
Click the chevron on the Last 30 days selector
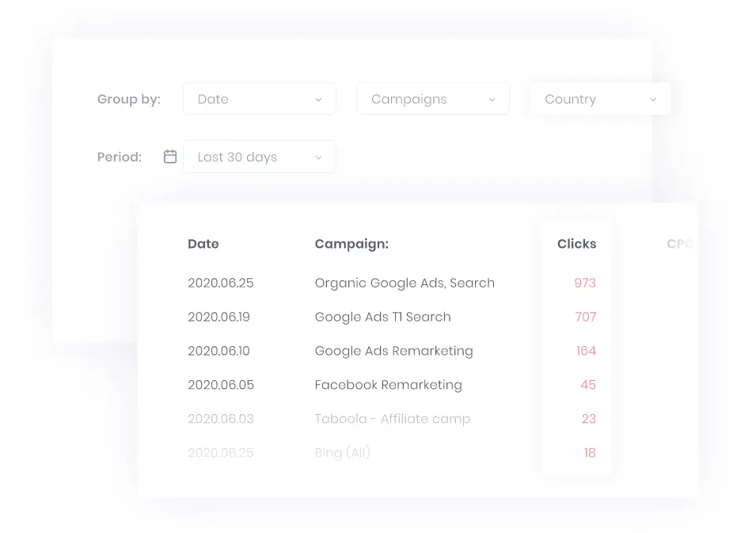[x=318, y=157]
